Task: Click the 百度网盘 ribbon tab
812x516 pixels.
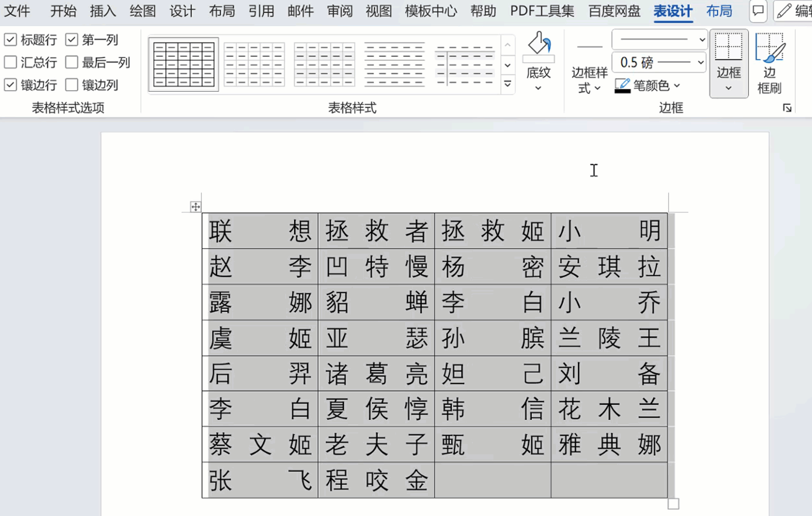Action: pos(614,11)
